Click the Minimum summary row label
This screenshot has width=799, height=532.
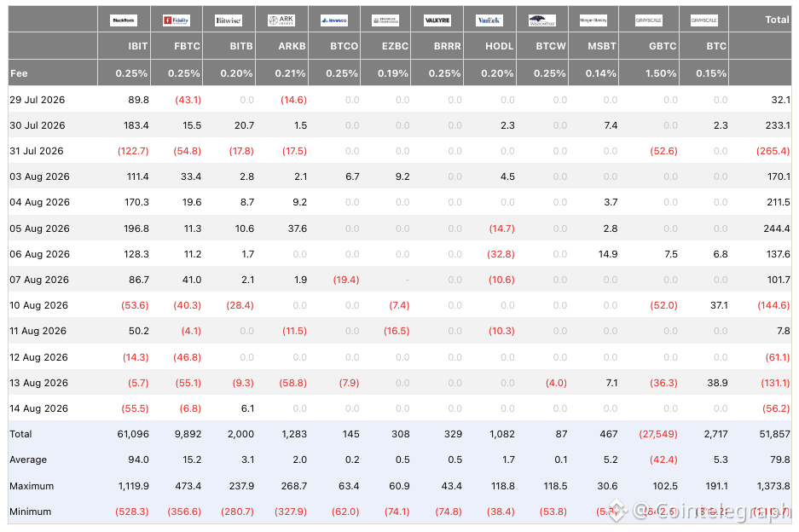30,512
